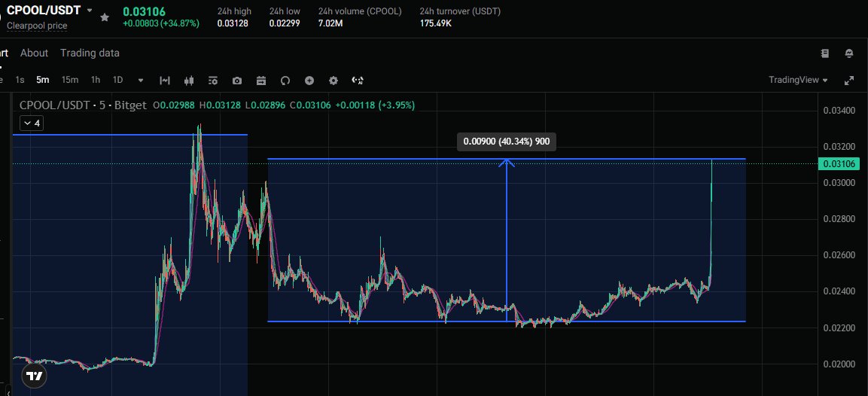868x396 pixels.
Task: Switch to the About tab
Action: tap(35, 53)
